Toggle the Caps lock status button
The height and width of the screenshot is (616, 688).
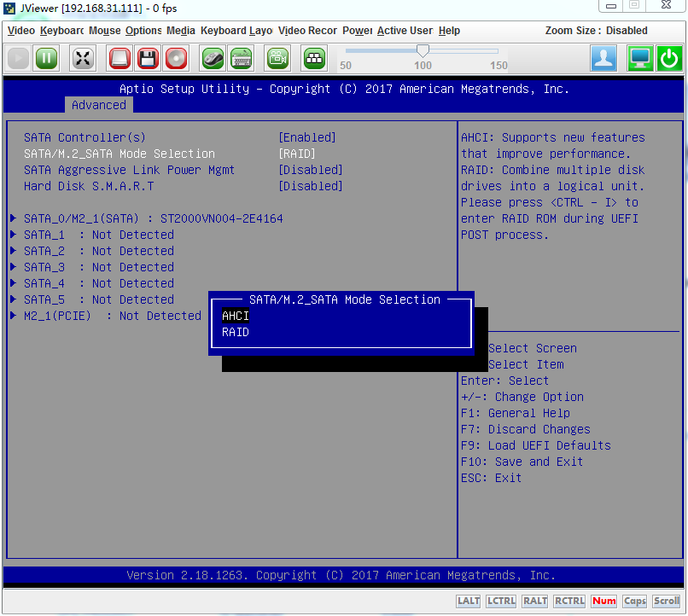click(x=634, y=601)
